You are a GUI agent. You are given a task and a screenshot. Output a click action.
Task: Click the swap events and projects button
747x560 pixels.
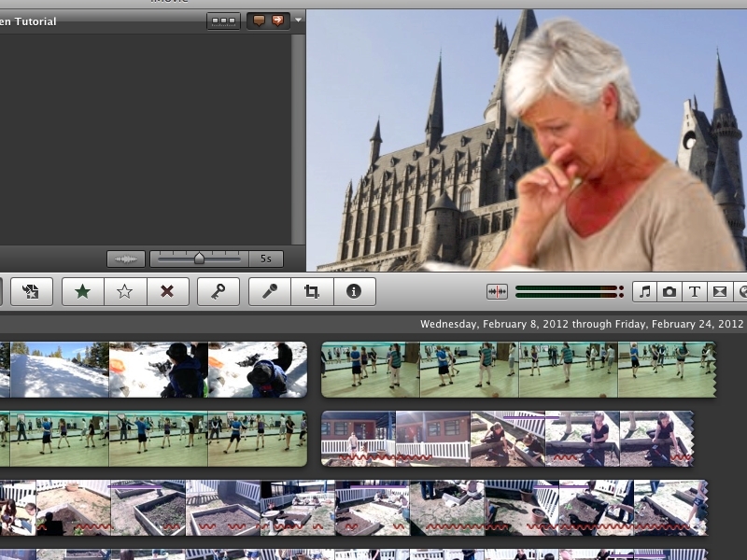tap(32, 291)
